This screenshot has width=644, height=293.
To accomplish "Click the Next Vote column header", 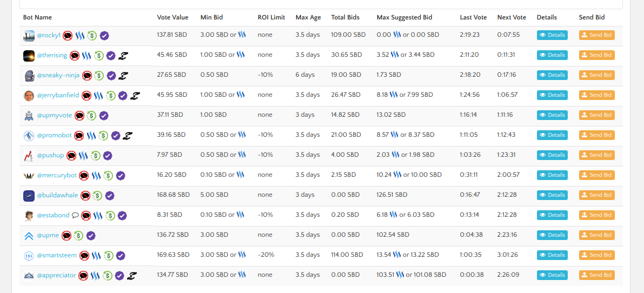I will tap(512, 17).
